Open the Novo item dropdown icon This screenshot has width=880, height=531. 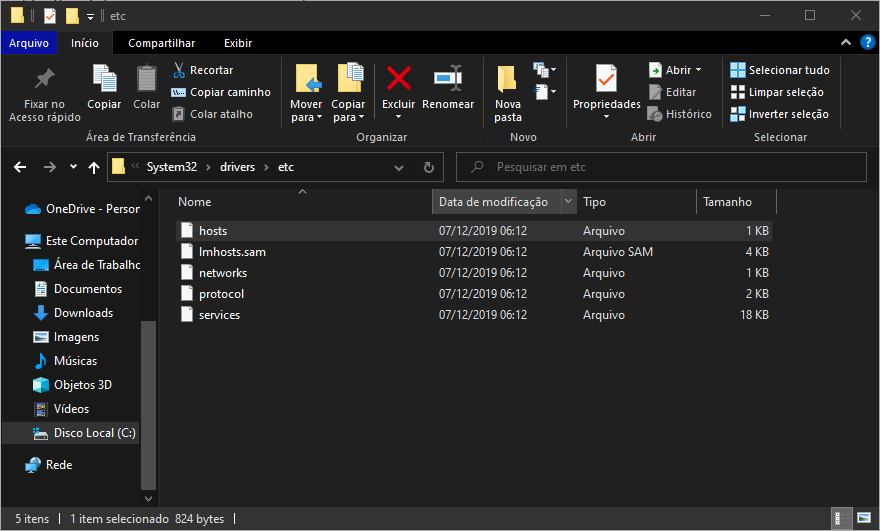[544, 70]
